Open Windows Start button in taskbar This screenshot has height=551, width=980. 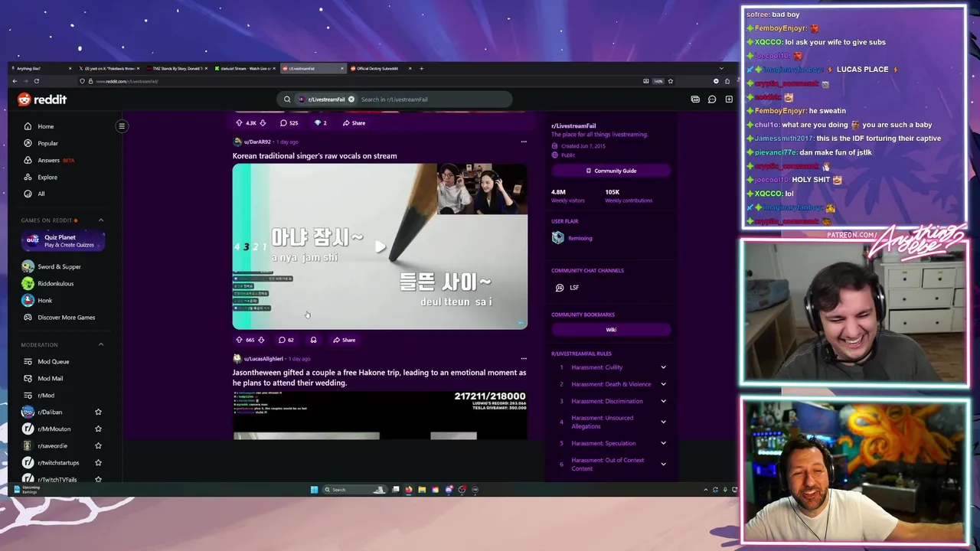click(314, 490)
